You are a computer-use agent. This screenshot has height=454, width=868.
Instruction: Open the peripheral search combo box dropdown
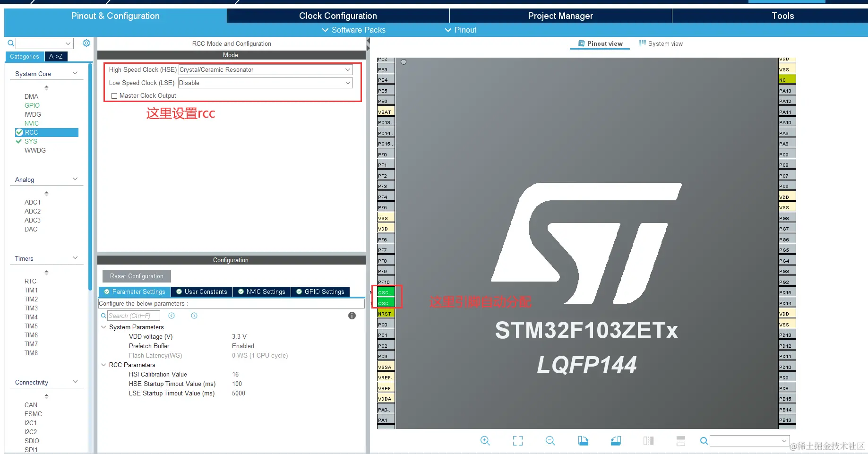point(68,43)
